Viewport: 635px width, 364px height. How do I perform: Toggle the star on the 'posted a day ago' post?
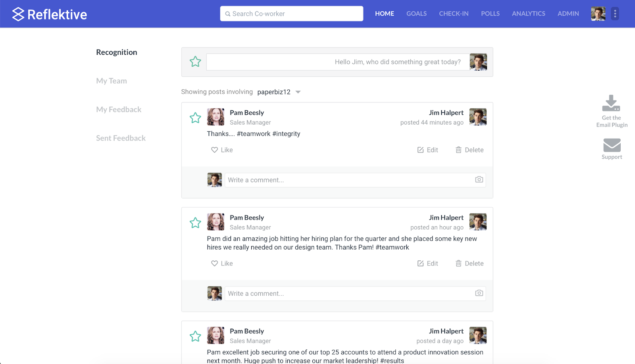pyautogui.click(x=195, y=336)
